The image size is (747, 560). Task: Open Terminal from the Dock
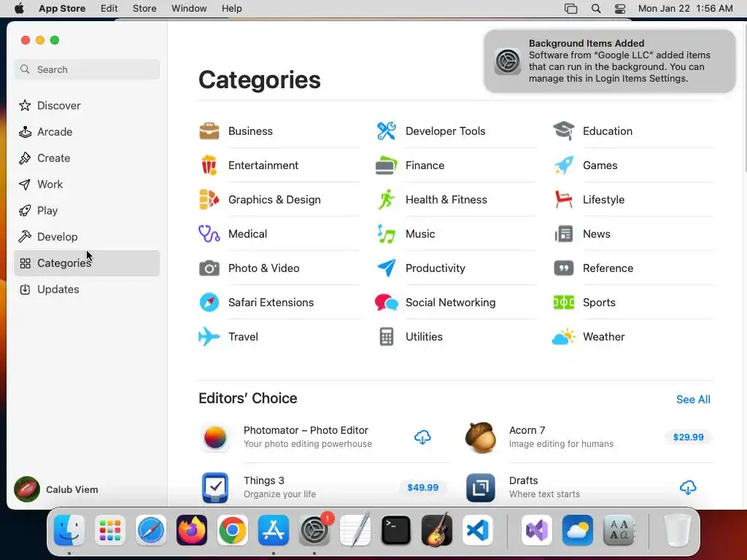click(x=396, y=530)
